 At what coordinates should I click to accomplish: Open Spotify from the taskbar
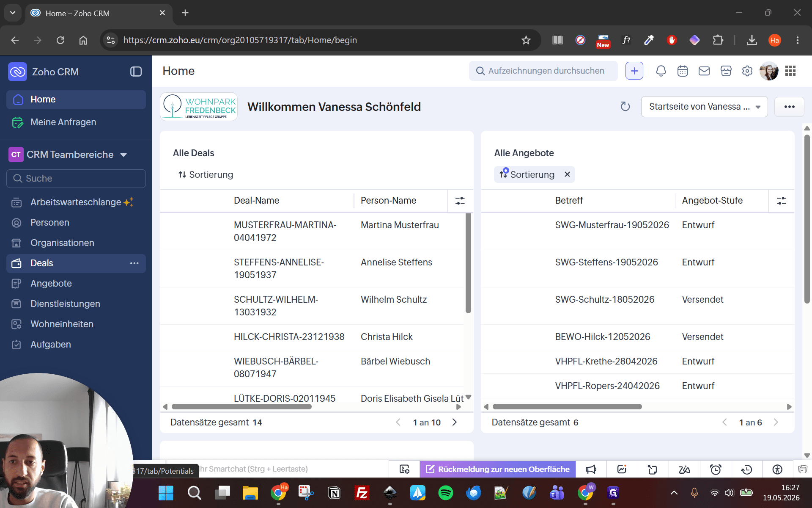(446, 493)
